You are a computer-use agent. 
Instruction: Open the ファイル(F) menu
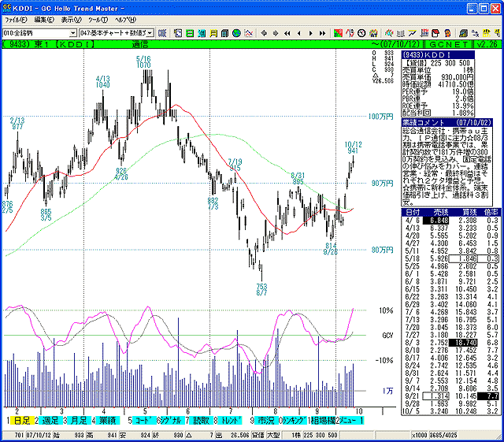(x=16, y=20)
